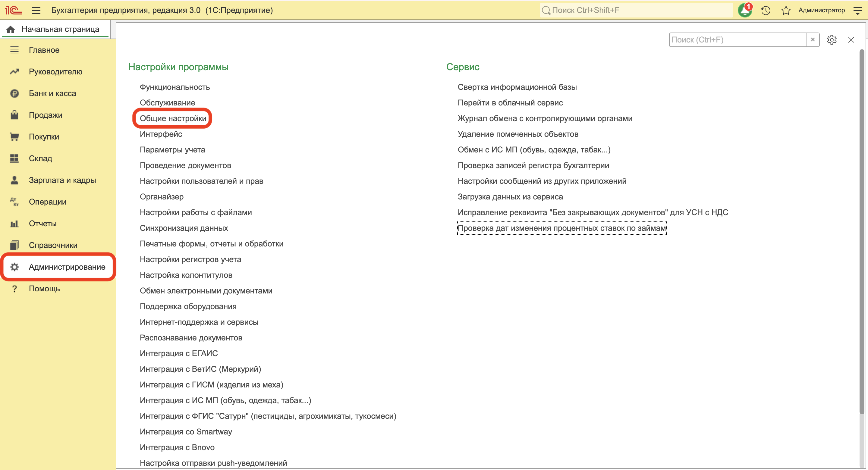The width and height of the screenshot is (868, 470).
Task: Open the Общие настройки link
Action: (x=173, y=118)
